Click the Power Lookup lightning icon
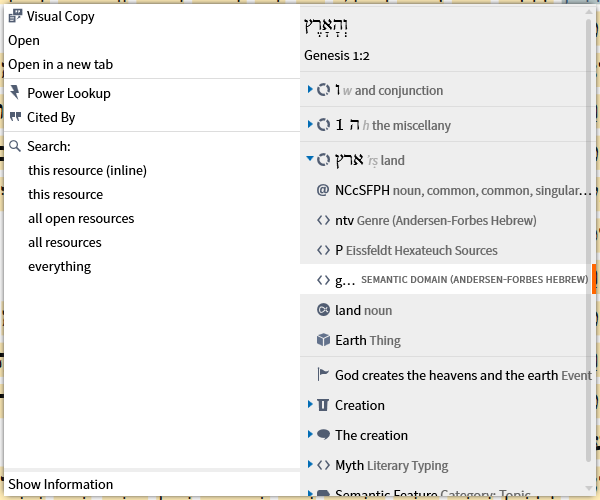600x500 pixels. pos(15,92)
